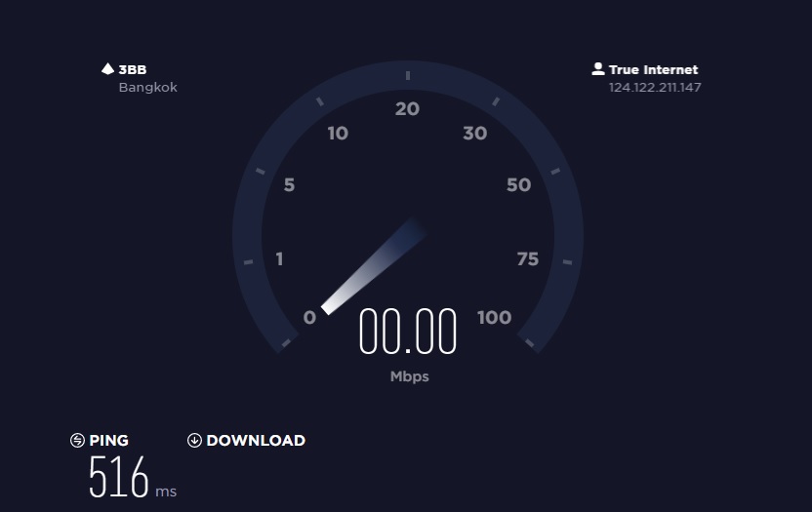This screenshot has width=812, height=512.
Task: Click the True Internet provider label
Action: pos(654,69)
